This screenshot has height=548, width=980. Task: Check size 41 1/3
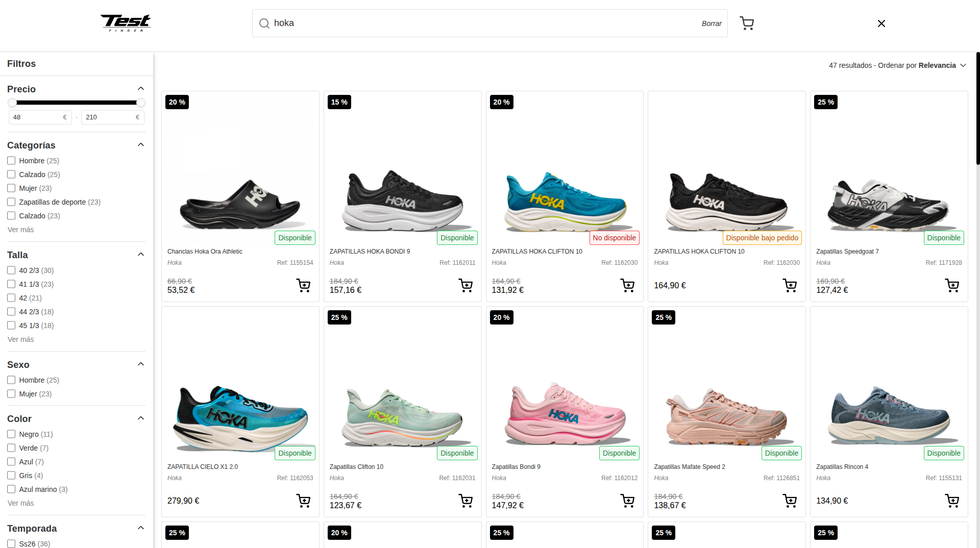coord(11,284)
